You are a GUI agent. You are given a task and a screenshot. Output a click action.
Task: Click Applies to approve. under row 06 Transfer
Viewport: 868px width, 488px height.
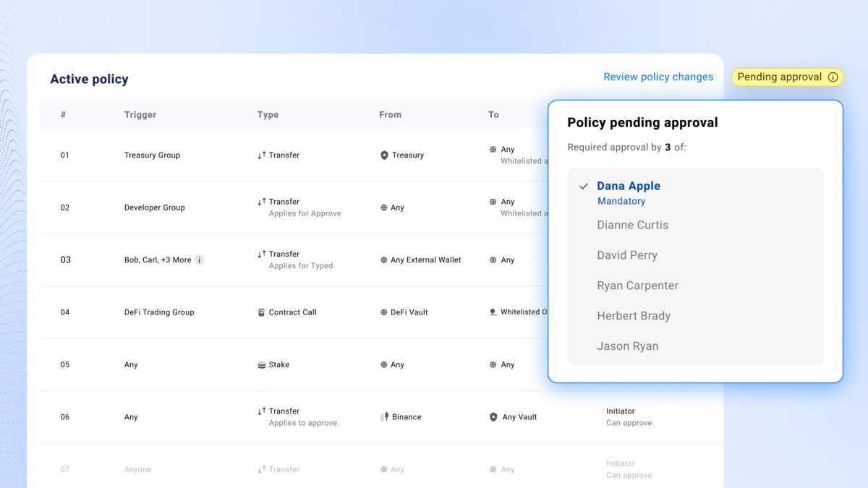tap(304, 423)
